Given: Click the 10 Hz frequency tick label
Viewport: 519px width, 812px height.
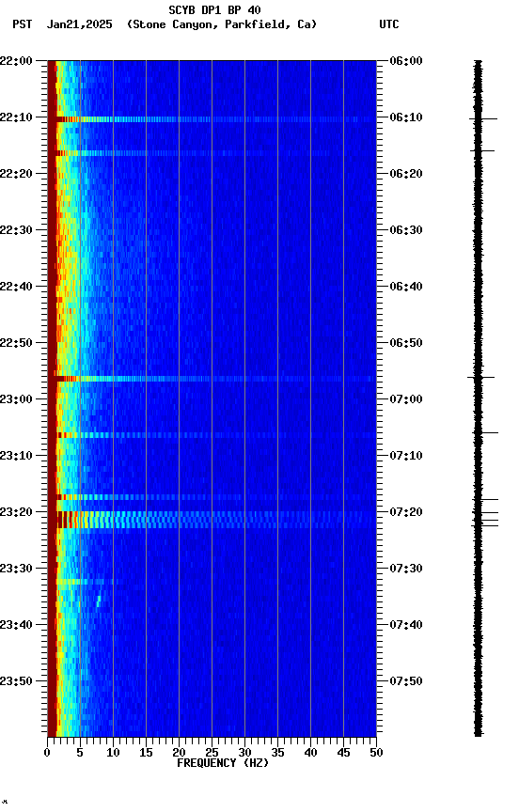Looking at the screenshot, I should pyautogui.click(x=113, y=753).
